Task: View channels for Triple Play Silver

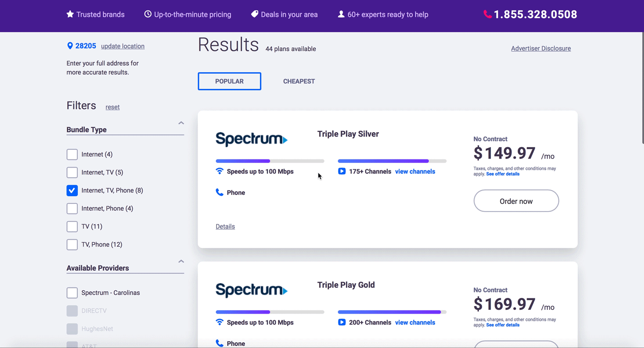Action: coord(415,171)
